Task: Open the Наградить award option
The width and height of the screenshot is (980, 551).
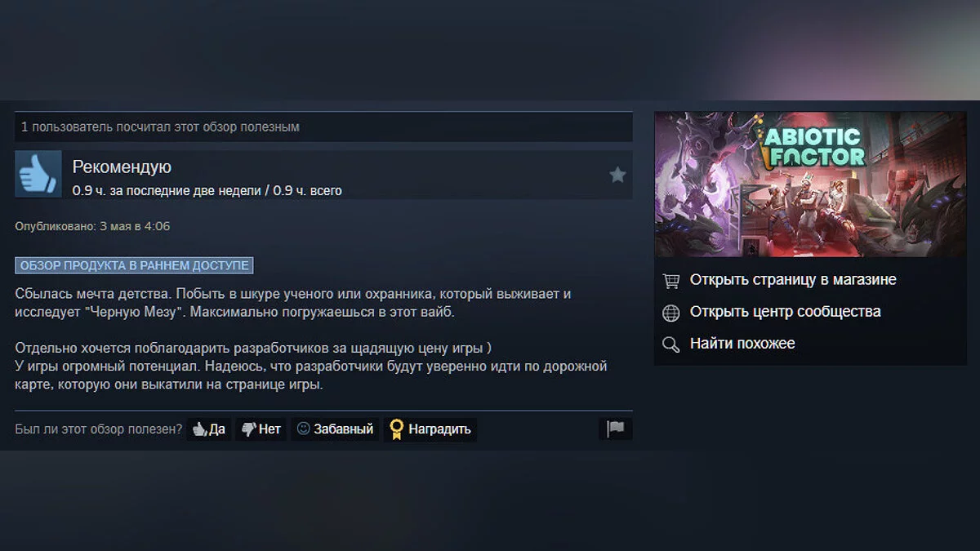Action: (430, 429)
